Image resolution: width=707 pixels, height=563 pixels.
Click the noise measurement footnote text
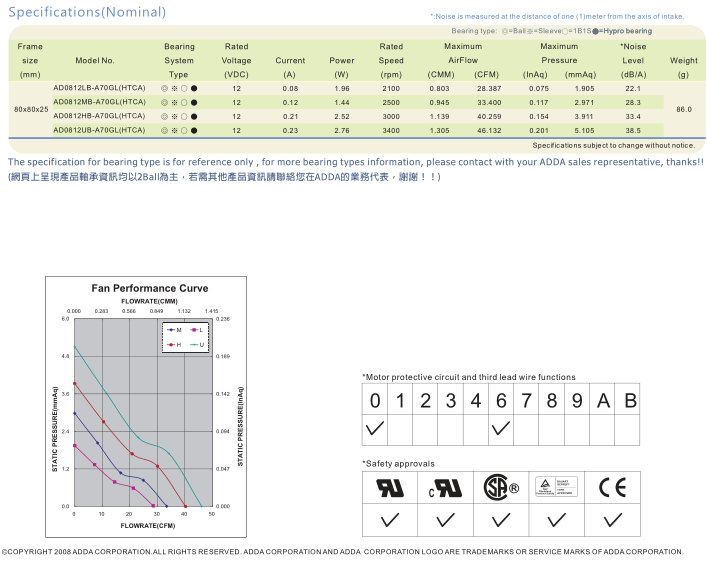coord(557,17)
